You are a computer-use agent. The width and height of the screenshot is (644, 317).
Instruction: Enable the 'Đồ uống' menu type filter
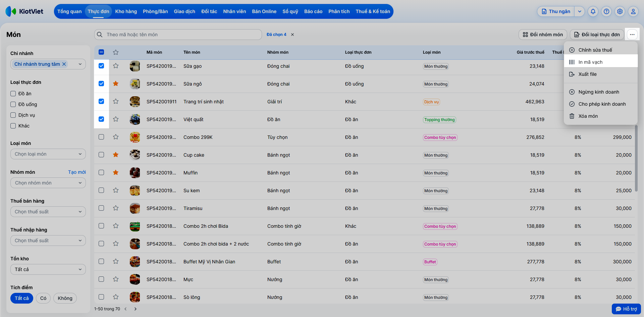click(13, 104)
